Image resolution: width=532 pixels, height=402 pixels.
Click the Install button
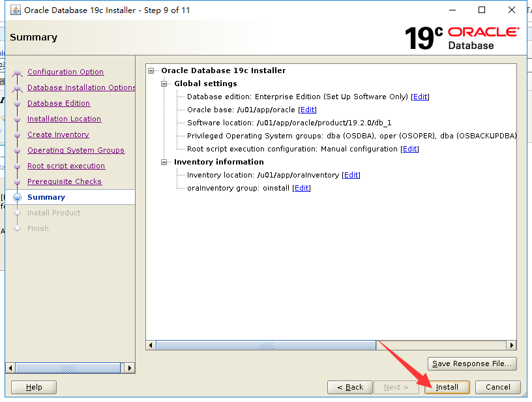pyautogui.click(x=447, y=387)
